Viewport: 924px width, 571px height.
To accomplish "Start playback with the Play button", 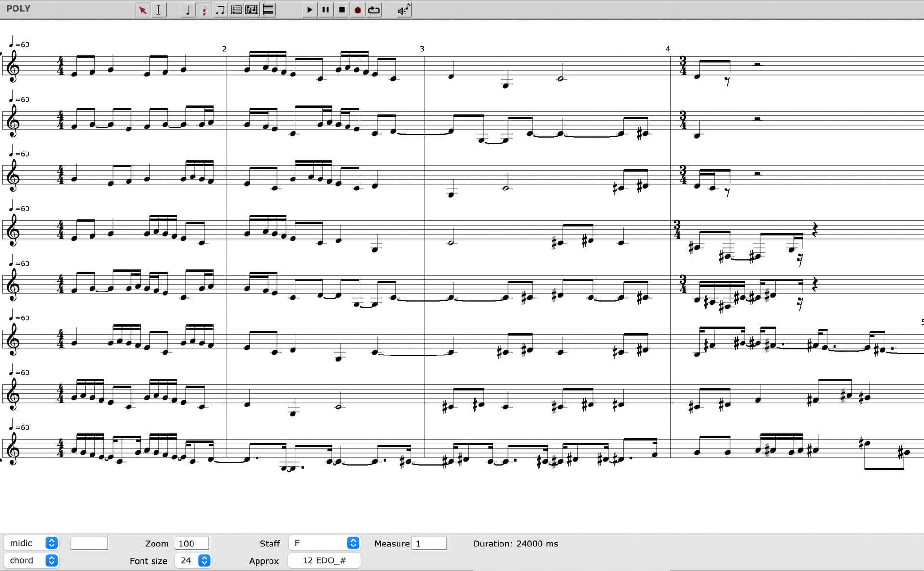I will [309, 10].
